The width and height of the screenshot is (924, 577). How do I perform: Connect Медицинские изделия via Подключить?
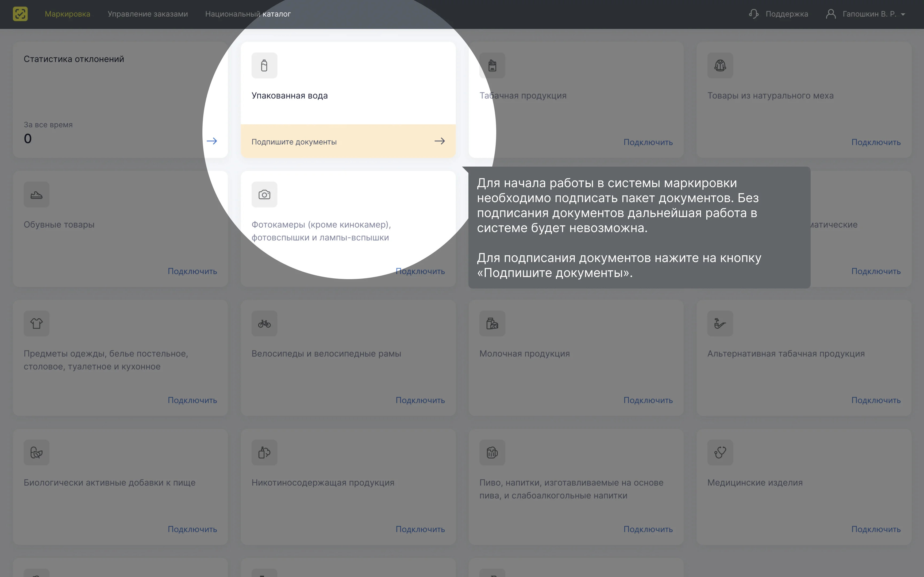[x=876, y=529]
